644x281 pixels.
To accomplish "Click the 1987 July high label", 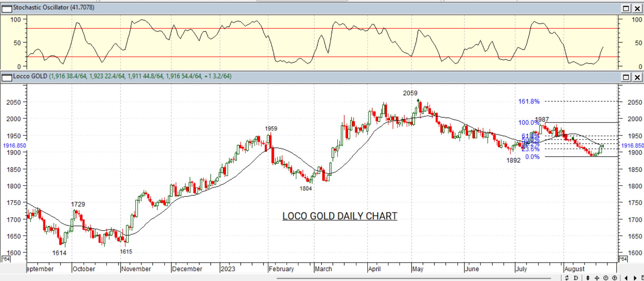I will click(542, 120).
